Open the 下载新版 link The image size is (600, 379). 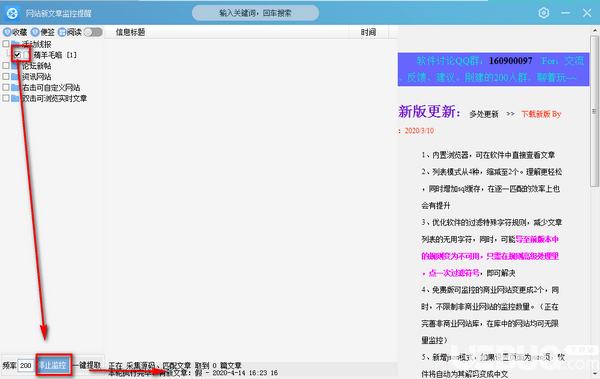tap(536, 114)
